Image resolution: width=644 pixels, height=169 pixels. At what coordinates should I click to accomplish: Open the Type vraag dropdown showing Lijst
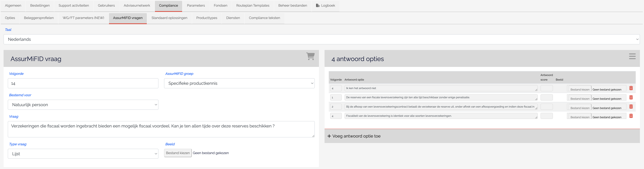tap(83, 154)
